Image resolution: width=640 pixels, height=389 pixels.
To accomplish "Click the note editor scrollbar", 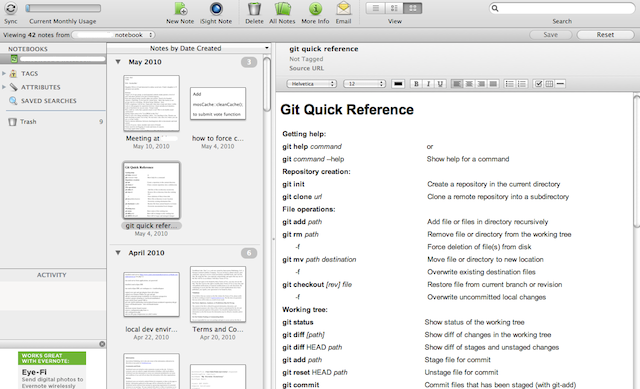I will click(x=637, y=161).
